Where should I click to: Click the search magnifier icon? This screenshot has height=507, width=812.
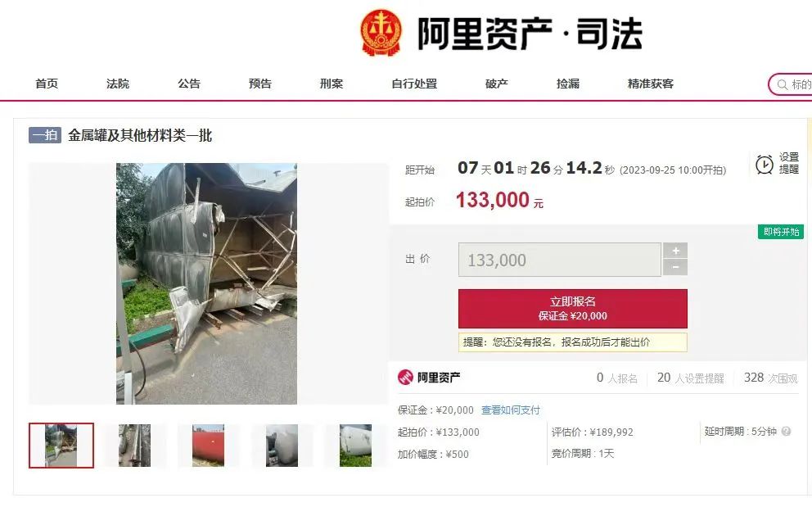782,84
